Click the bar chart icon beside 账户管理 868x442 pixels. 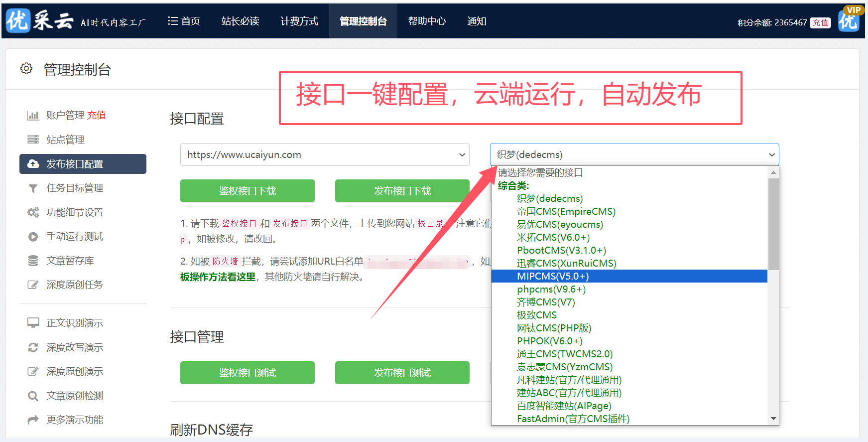[33, 116]
